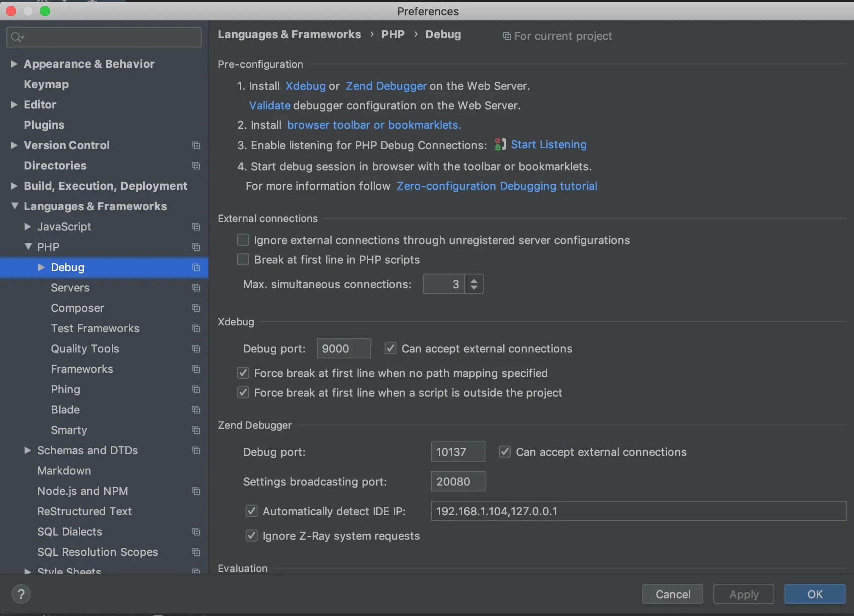Click project-level icon next to Servers
Image resolution: width=854 pixels, height=616 pixels.
196,288
